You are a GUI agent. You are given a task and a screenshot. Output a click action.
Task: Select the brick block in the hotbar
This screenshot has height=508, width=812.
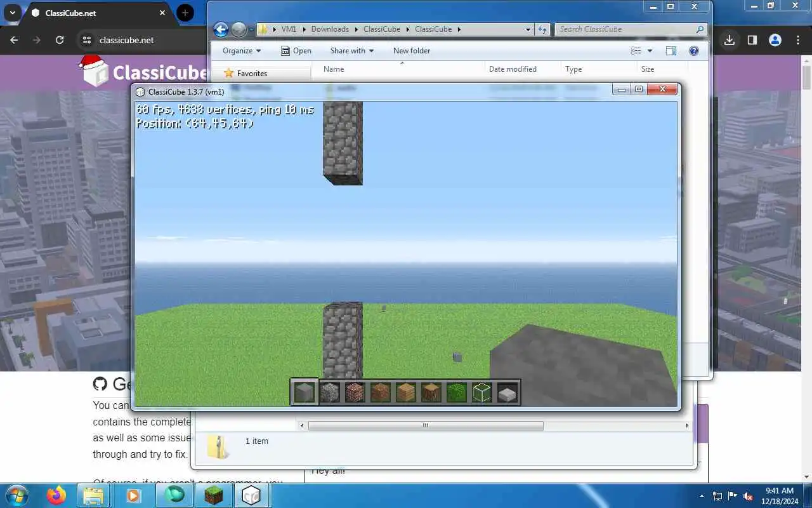(x=355, y=392)
